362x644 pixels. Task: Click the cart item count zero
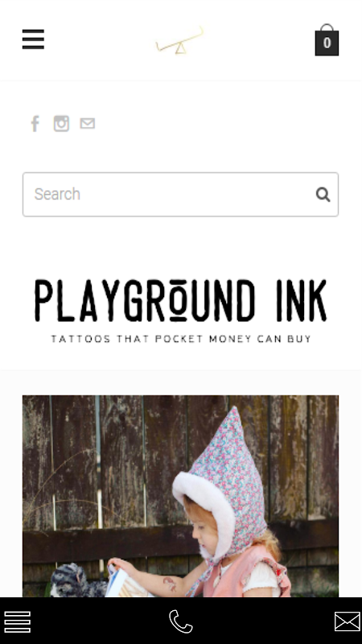click(x=327, y=43)
